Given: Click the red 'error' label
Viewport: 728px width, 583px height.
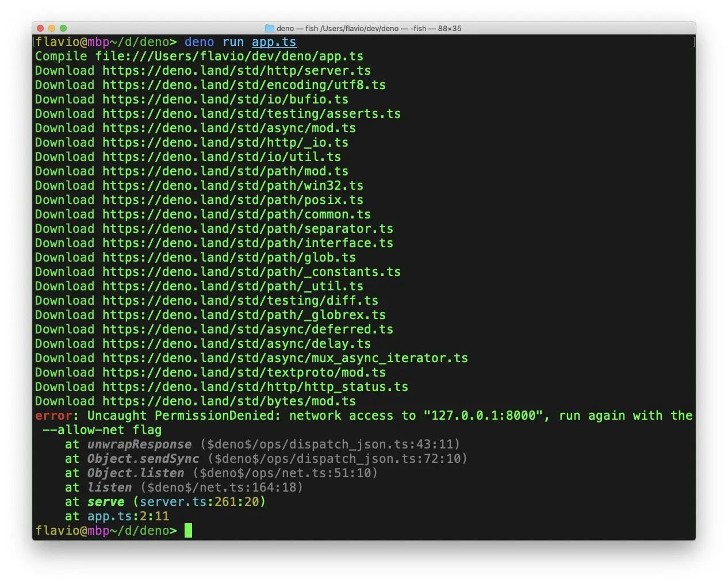Looking at the screenshot, I should point(53,416).
